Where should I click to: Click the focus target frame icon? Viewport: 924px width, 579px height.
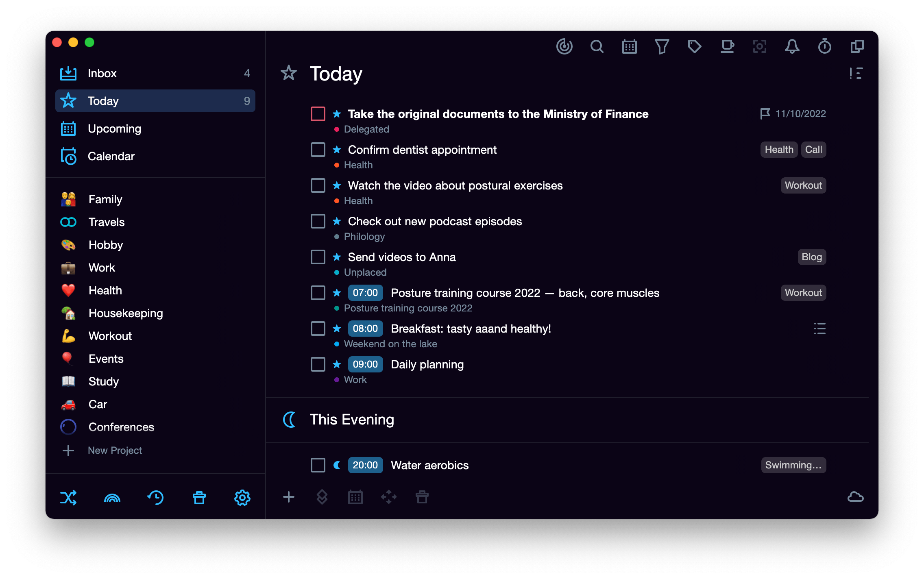coord(759,46)
